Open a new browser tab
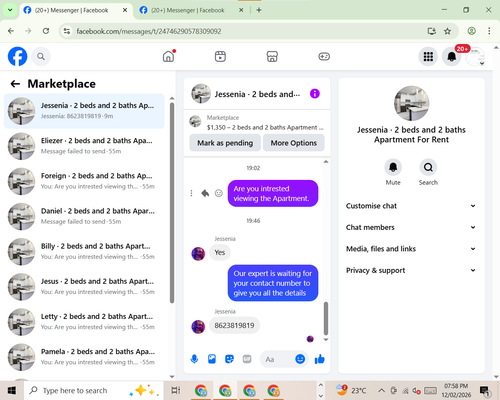 [x=259, y=10]
